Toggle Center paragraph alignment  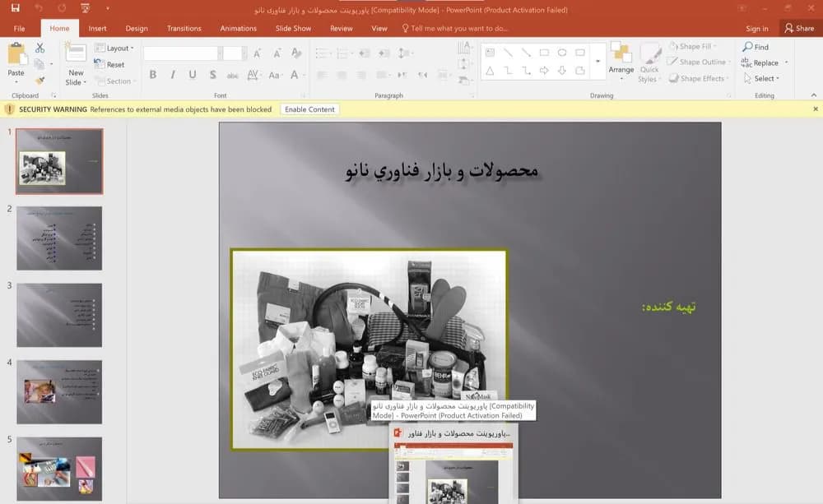[342, 75]
